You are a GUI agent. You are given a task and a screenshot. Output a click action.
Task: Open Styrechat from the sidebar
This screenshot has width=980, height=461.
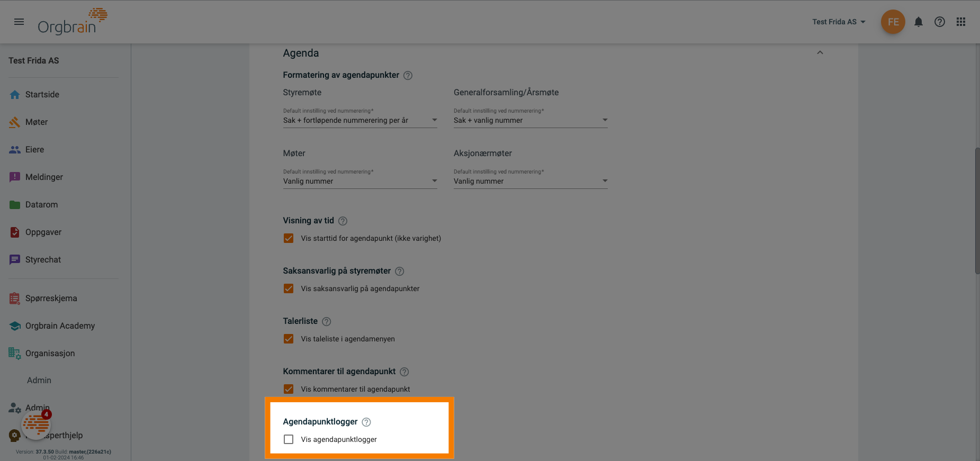(x=43, y=259)
